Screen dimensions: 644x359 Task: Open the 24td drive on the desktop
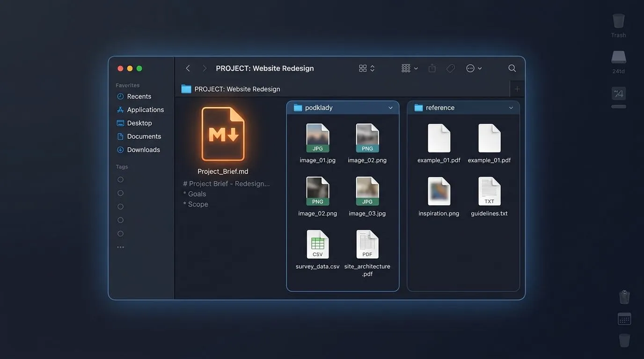click(618, 57)
